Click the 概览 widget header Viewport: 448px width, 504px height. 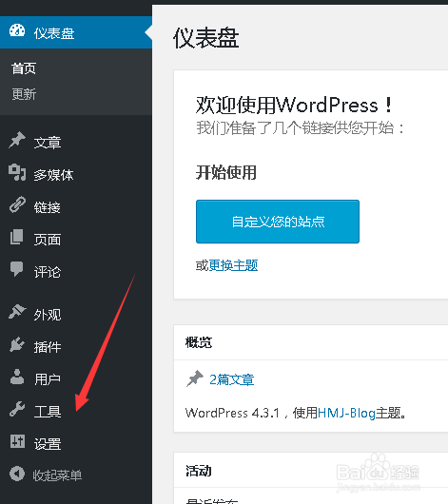click(199, 342)
